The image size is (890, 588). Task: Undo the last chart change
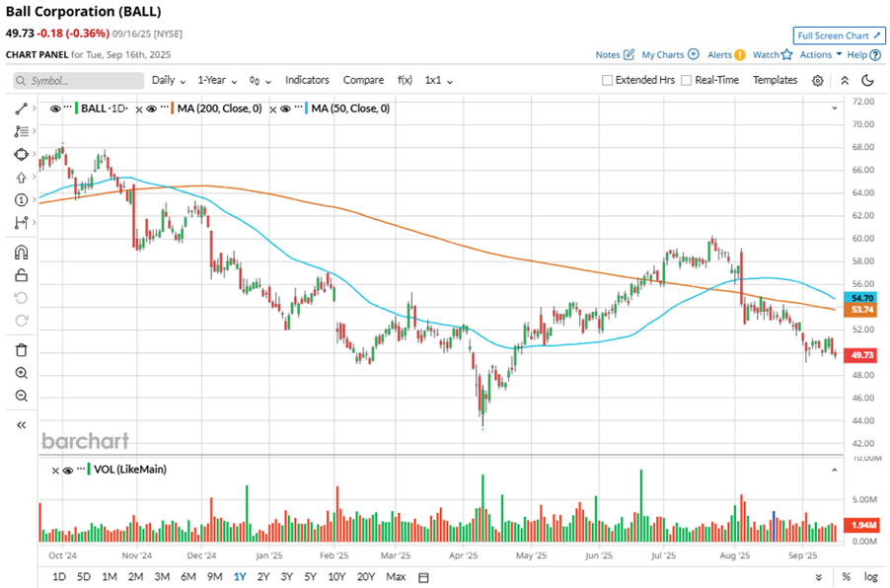pos(21,298)
